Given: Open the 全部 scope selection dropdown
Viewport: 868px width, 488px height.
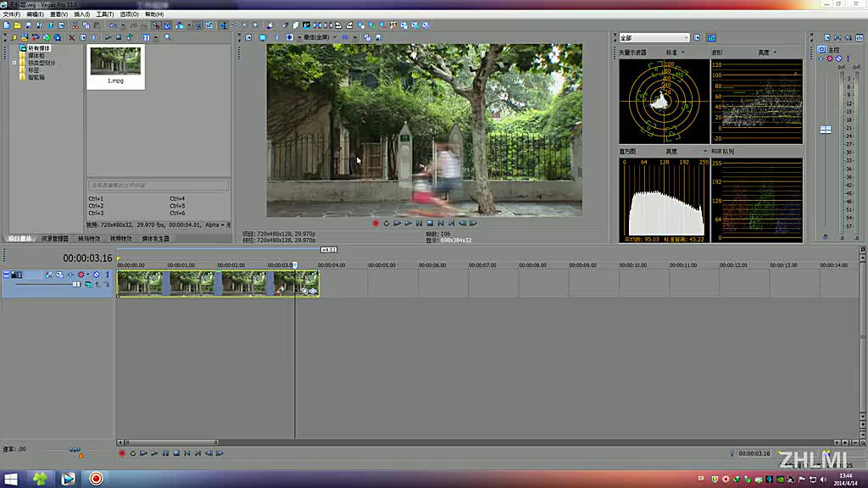Looking at the screenshot, I should tap(654, 38).
